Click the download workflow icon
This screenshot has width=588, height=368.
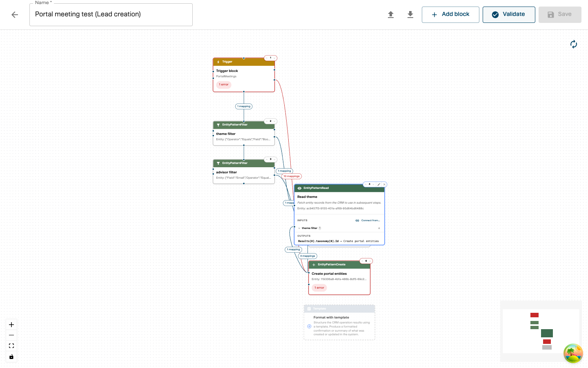click(410, 15)
